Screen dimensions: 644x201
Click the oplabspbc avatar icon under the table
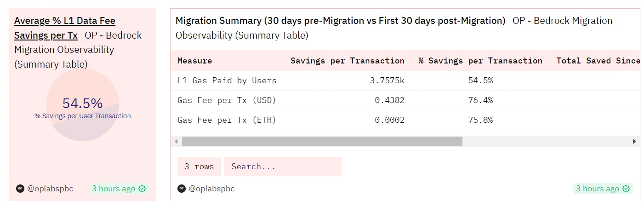(x=182, y=189)
